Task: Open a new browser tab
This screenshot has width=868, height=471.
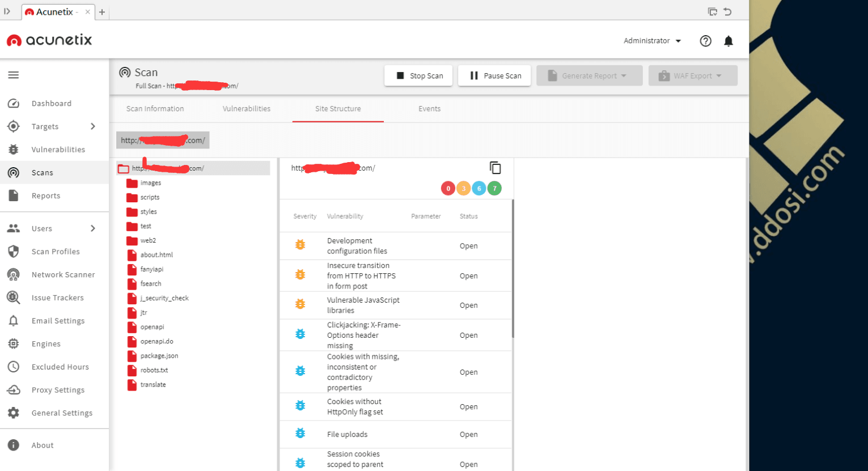Action: (102, 12)
